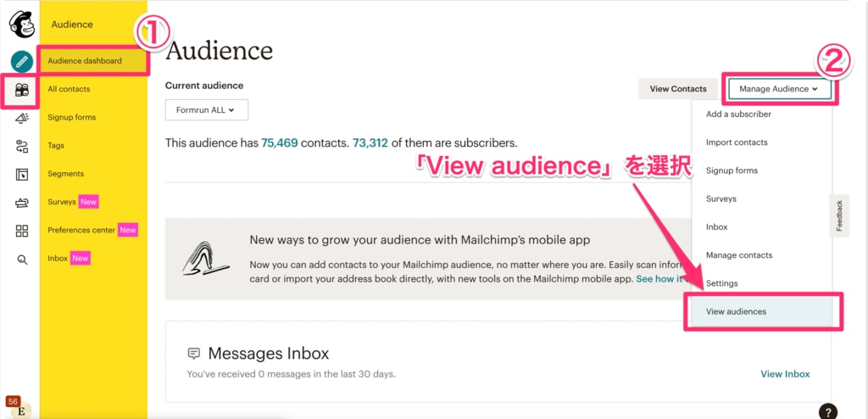Click the Create pencil icon
This screenshot has width=868, height=419.
click(x=21, y=62)
